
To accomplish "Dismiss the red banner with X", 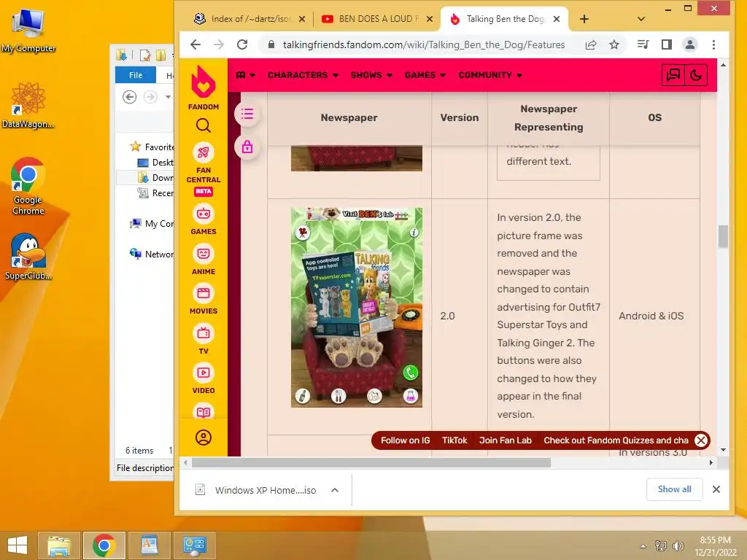I will click(701, 440).
